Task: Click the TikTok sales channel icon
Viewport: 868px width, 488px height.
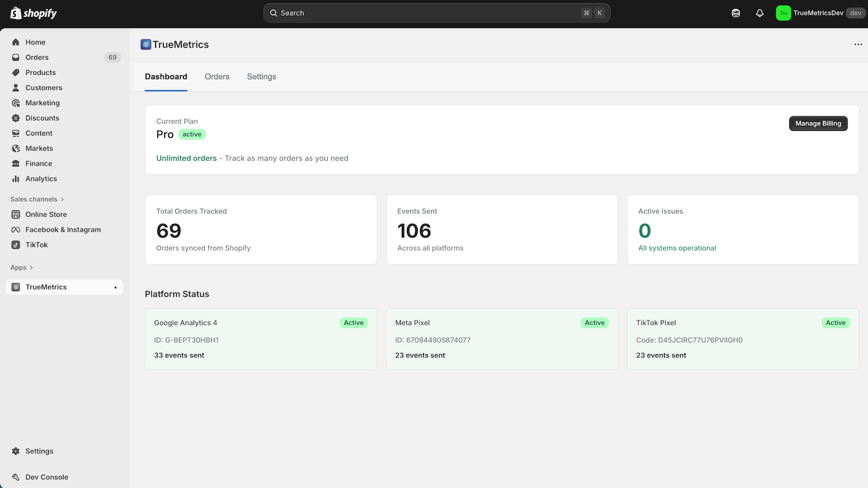Action: (16, 245)
